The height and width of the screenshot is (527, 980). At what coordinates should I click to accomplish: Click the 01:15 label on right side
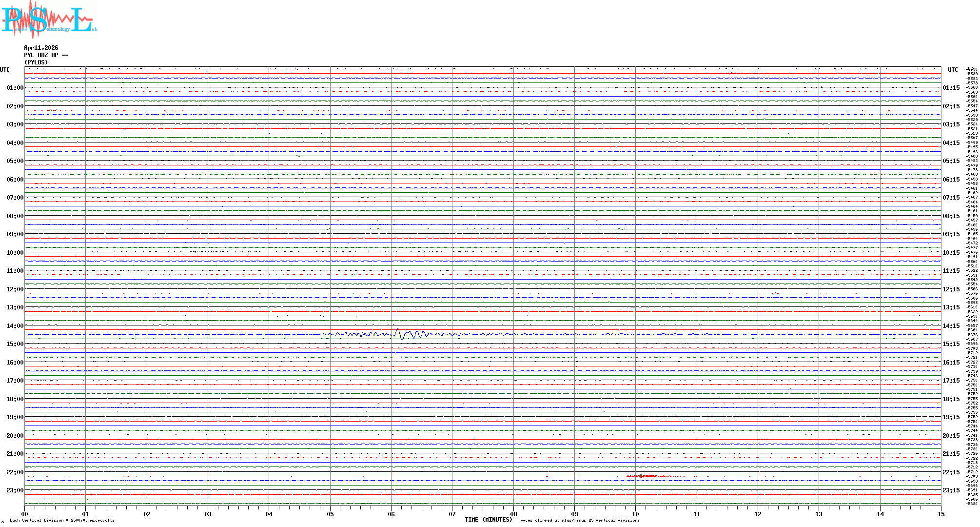coord(951,88)
